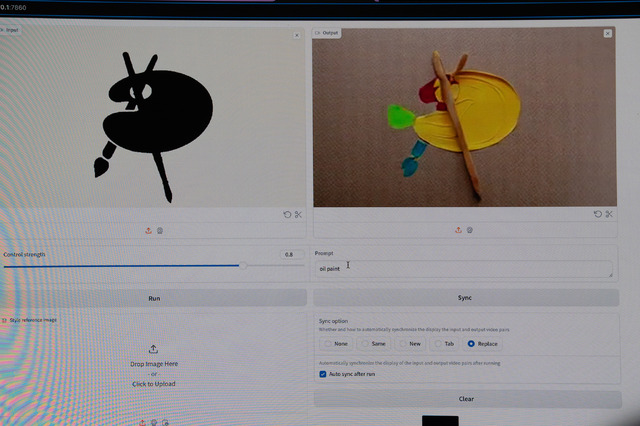The image size is (640, 426).
Task: Click the upload arrow icon above Drop Image Here
Action: point(153,349)
